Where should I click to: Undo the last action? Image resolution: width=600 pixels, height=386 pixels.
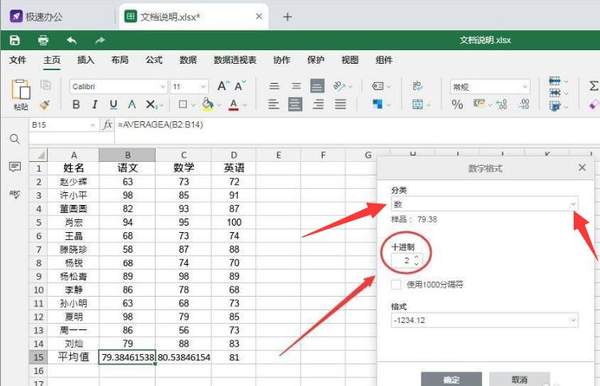[72, 40]
